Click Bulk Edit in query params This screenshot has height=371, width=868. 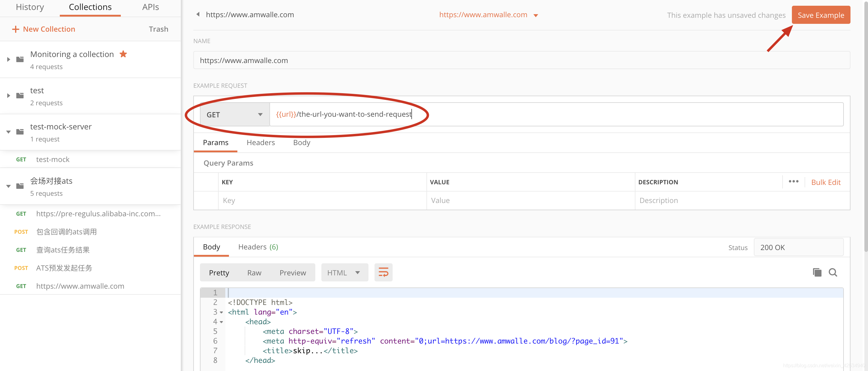coord(826,182)
